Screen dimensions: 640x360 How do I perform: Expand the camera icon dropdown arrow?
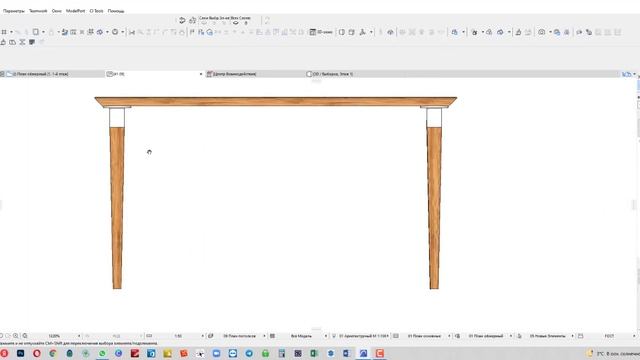(550, 32)
